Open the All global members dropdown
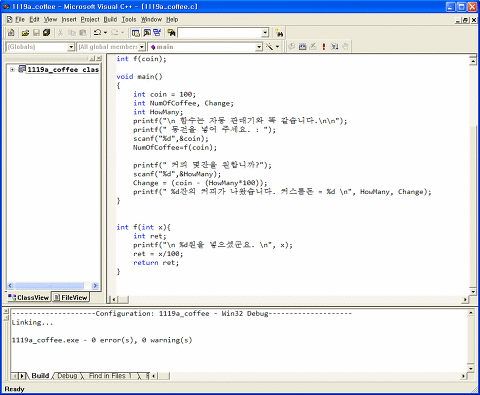The height and width of the screenshot is (395, 480). tap(142, 47)
